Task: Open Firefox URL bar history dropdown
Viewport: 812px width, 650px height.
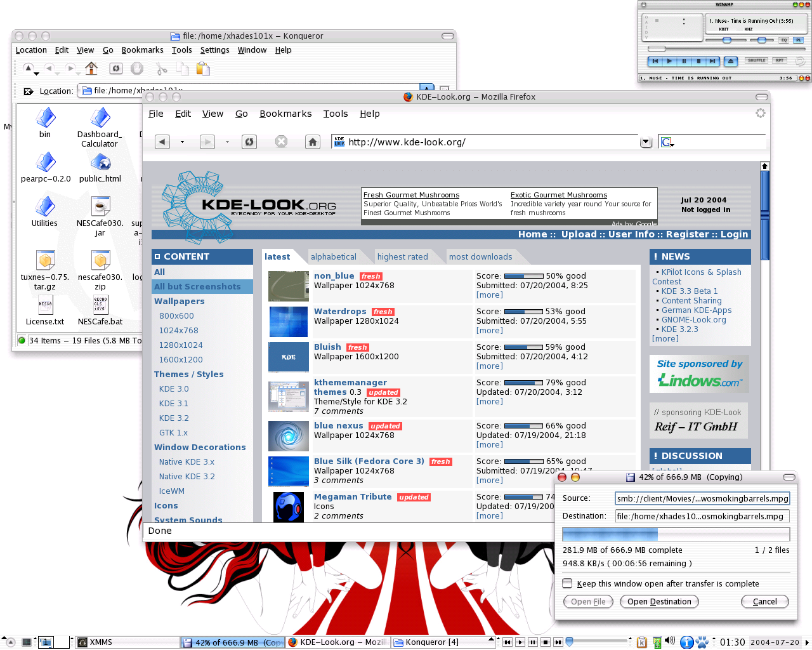Action: tap(646, 142)
